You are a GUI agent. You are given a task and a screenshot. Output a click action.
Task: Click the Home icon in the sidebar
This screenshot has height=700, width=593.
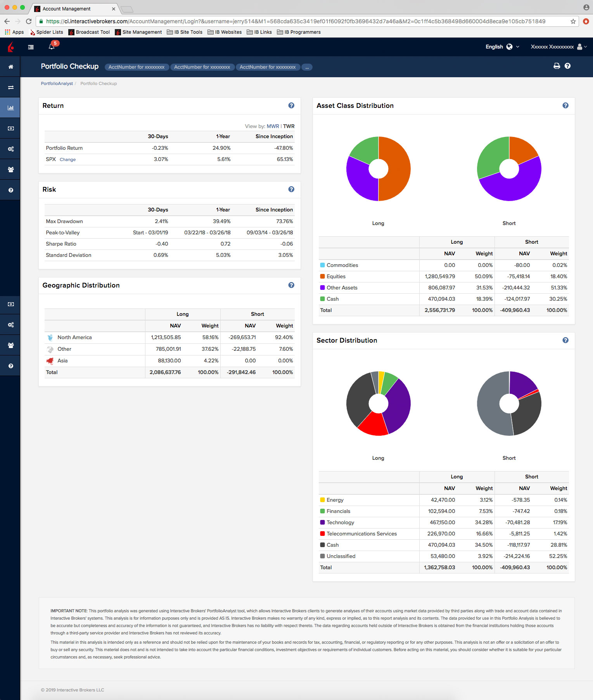point(11,67)
